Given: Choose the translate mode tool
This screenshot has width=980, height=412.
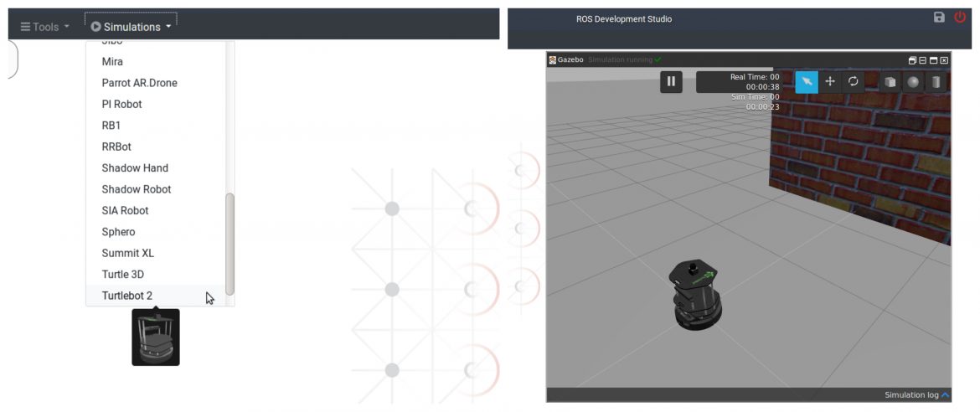Looking at the screenshot, I should click(830, 81).
